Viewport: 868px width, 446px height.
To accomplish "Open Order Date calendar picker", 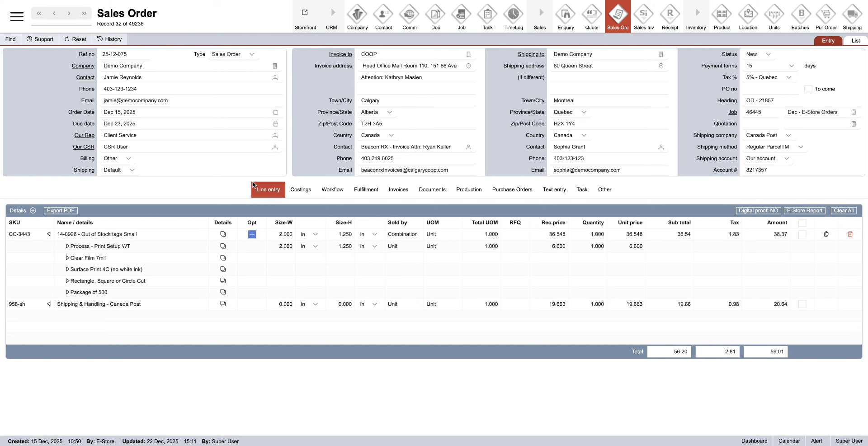I will pos(276,112).
